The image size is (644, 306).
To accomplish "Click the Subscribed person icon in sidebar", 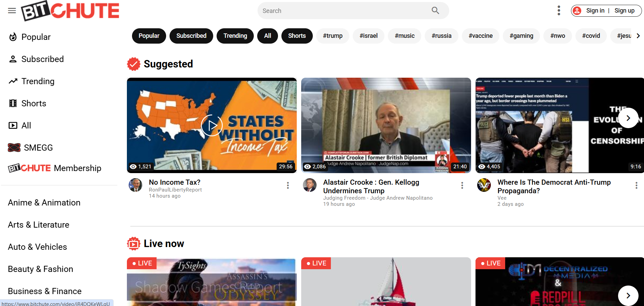I will 13,59.
